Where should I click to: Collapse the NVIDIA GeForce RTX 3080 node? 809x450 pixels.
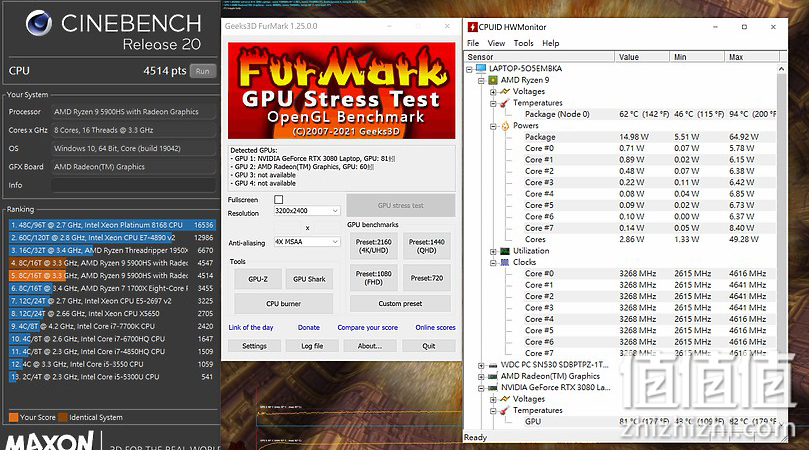[x=481, y=388]
